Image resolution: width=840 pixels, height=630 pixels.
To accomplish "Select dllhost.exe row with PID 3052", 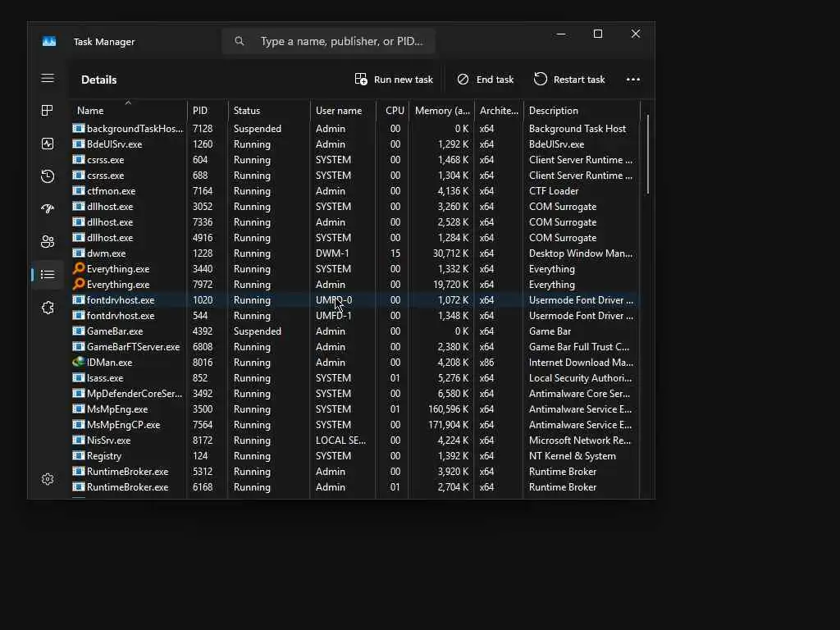I will click(354, 206).
